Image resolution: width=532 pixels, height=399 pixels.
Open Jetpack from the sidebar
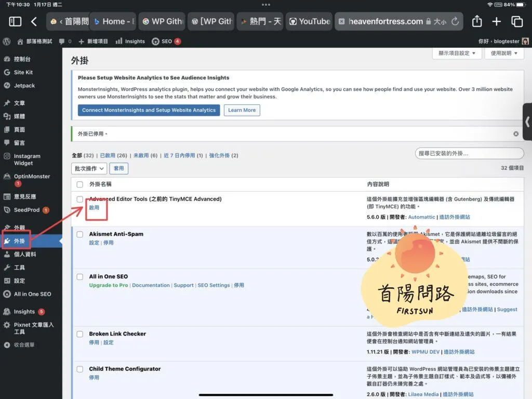click(x=24, y=86)
